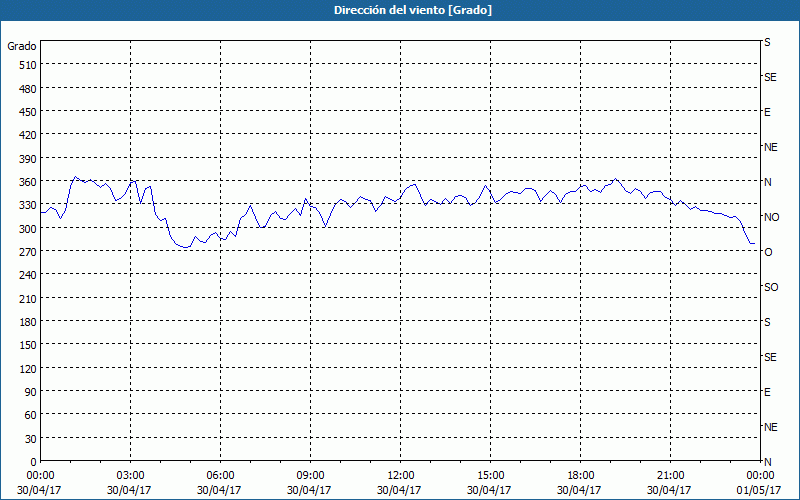Select the 300 degree axis label
Screen dimensions: 800x500
coord(28,229)
